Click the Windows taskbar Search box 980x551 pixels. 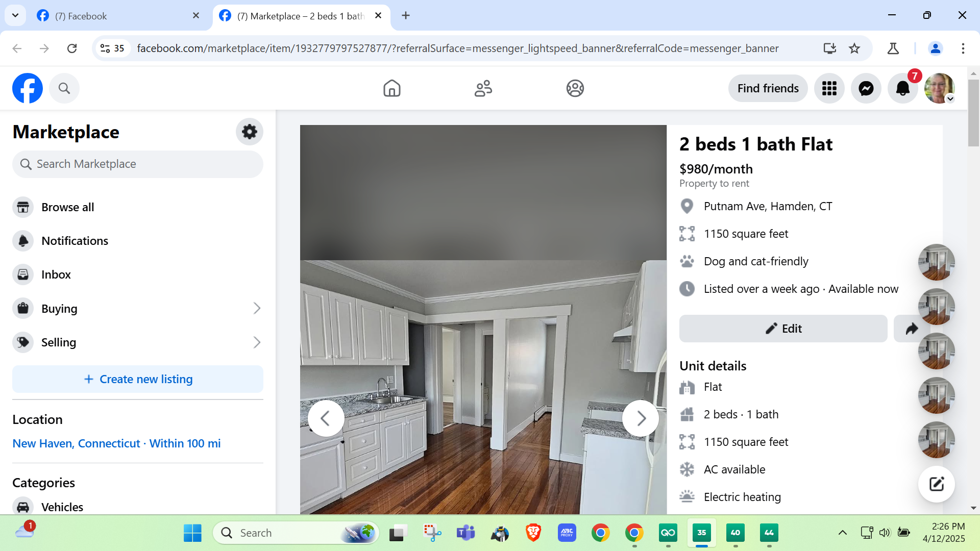[296, 533]
